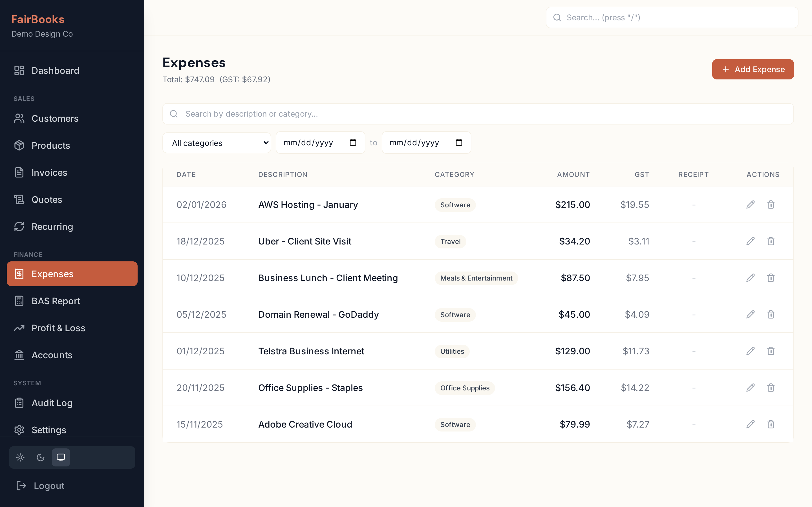The image size is (812, 507).
Task: Open Accounts via the bank icon
Action: tap(19, 355)
